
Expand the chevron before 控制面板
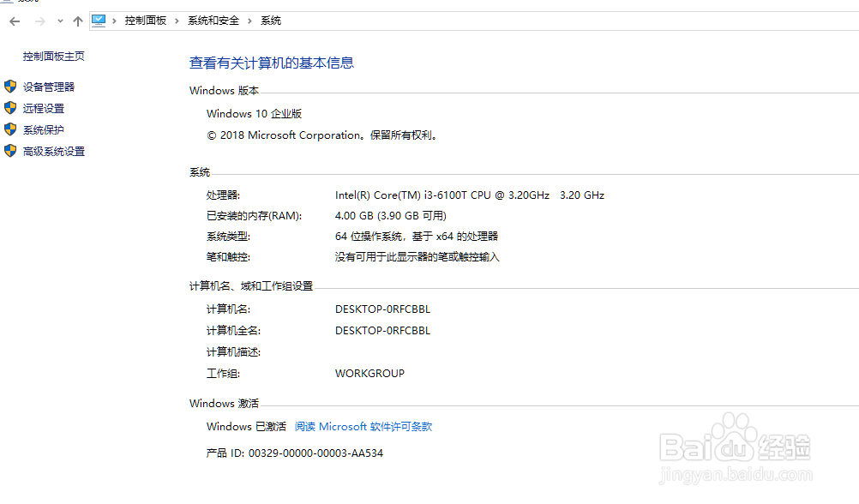pyautogui.click(x=115, y=21)
